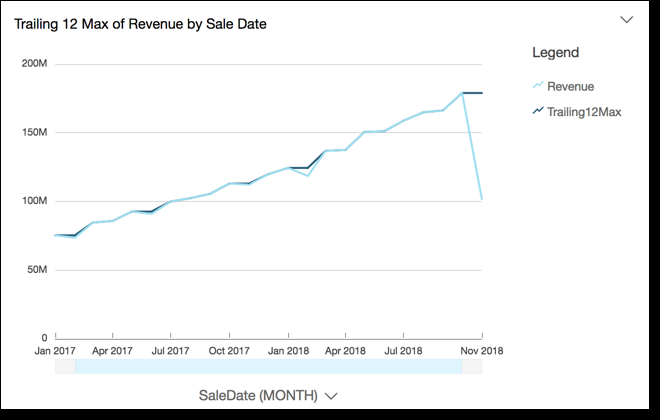Open the visual menu chevron at top right

627,19
